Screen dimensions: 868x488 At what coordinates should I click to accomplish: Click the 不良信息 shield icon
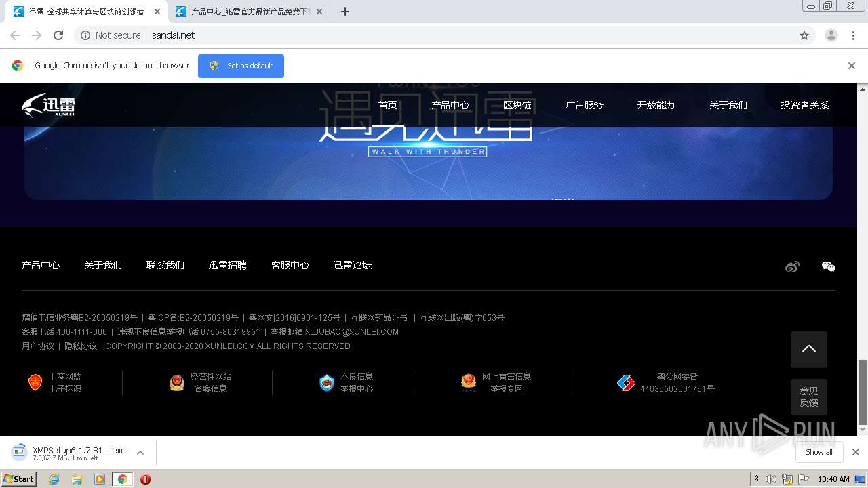point(327,383)
